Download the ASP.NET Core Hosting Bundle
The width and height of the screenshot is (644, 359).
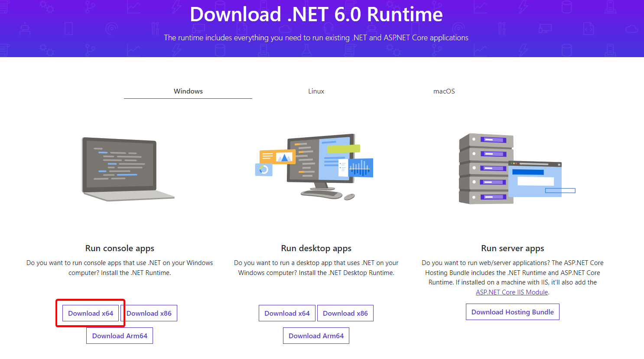pyautogui.click(x=512, y=311)
